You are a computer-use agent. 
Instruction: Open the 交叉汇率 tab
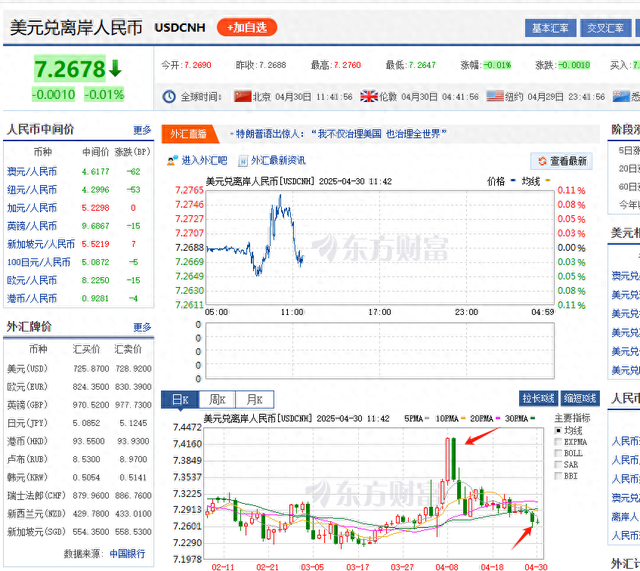[605, 28]
